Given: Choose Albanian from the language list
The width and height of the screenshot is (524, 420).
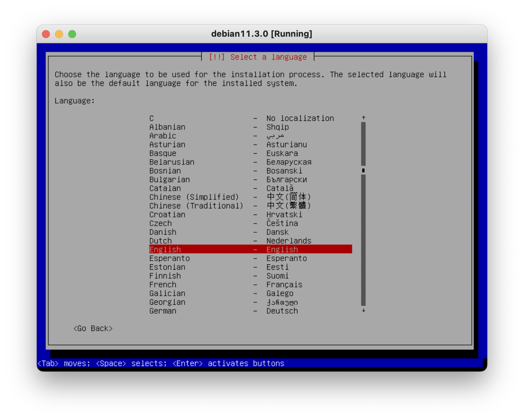Looking at the screenshot, I should [x=167, y=127].
